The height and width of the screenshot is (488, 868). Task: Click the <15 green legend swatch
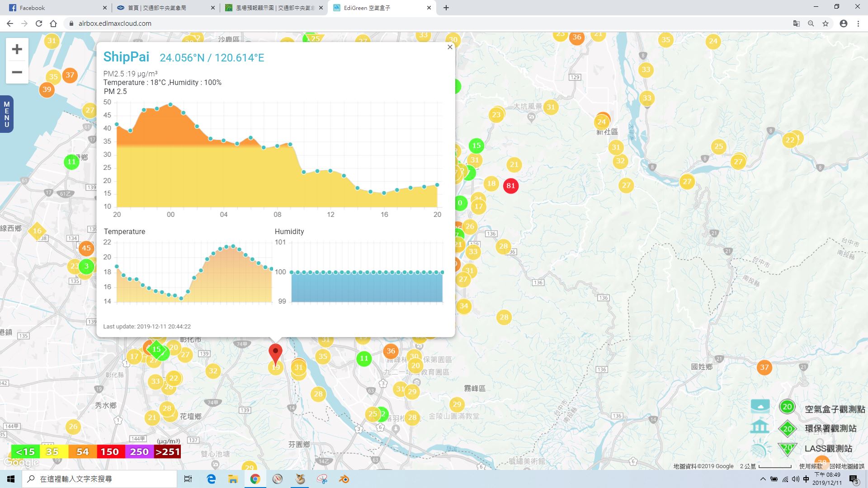pos(25,452)
